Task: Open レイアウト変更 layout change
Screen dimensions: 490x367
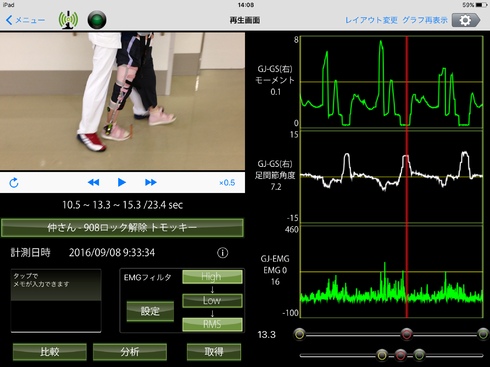Action: [x=371, y=20]
